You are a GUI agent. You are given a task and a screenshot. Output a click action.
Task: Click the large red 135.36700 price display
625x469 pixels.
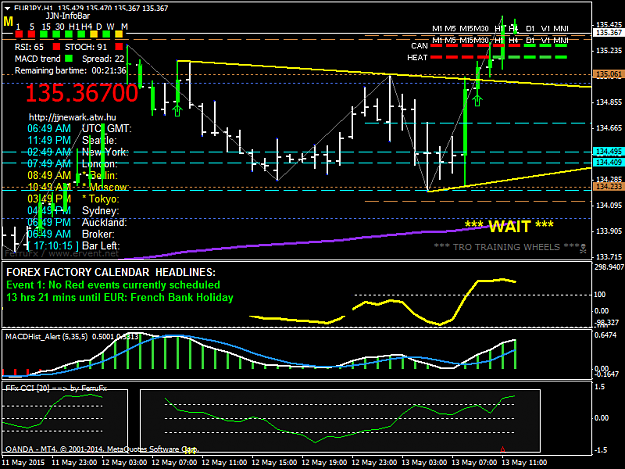point(82,93)
